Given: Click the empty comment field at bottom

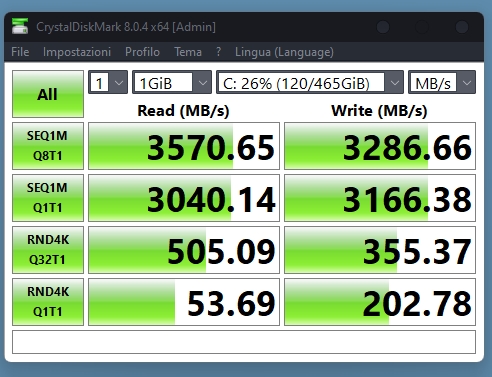Looking at the screenshot, I should pyautogui.click(x=244, y=342).
